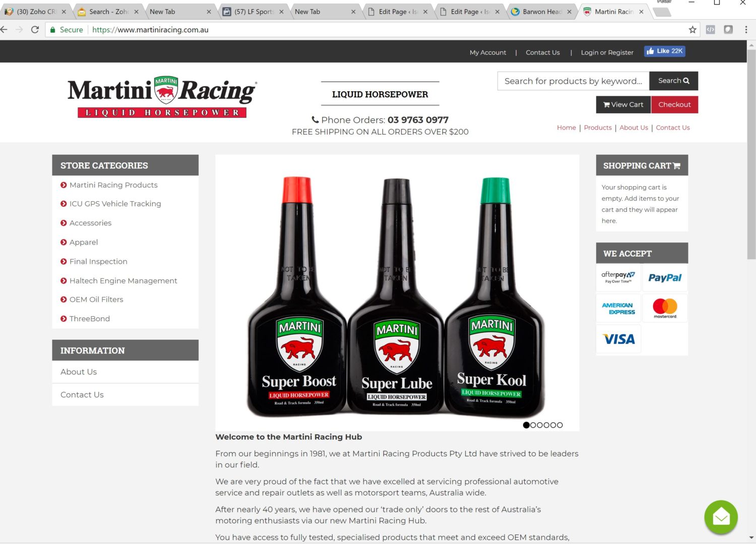Click the Super Boost bottle image

(297, 297)
